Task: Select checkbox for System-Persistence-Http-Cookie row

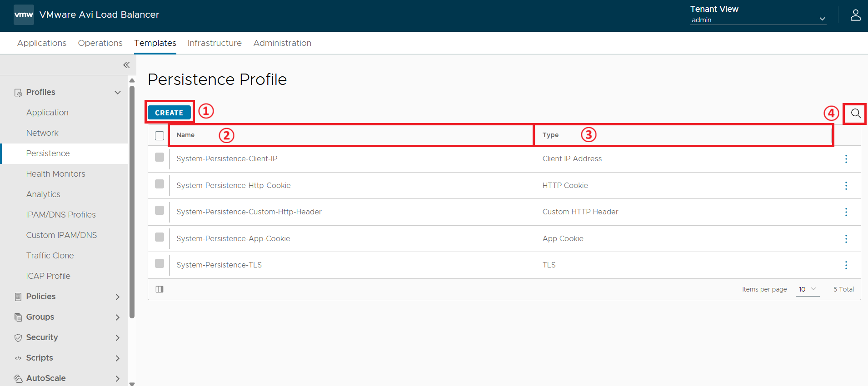Action: [160, 184]
